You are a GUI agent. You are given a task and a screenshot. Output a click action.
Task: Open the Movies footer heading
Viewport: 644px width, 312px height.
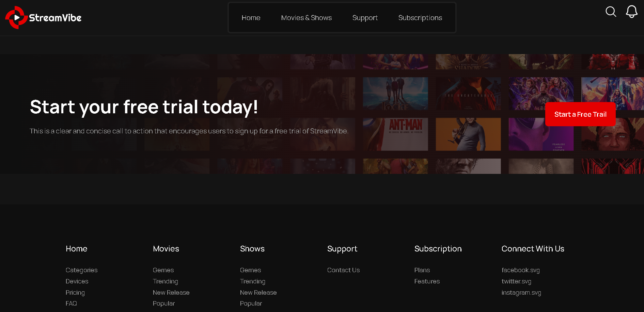point(166,249)
